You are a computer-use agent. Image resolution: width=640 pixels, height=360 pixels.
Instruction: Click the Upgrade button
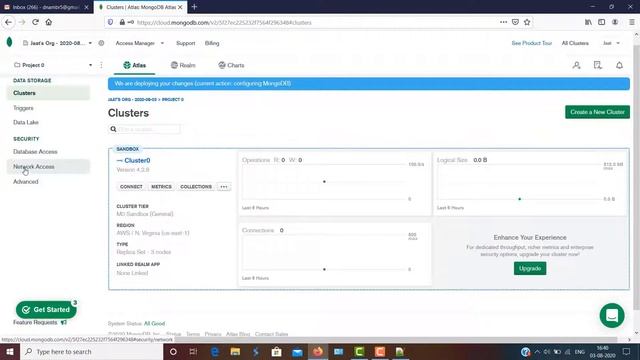coord(530,268)
